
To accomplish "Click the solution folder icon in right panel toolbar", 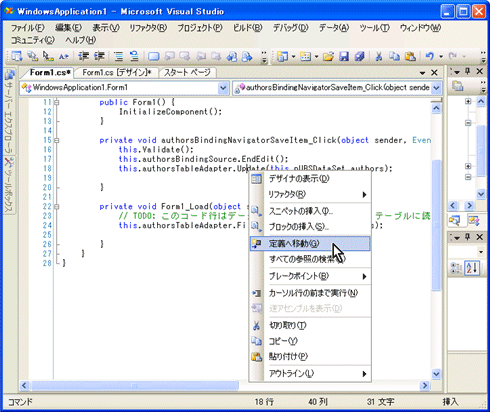I will click(x=458, y=86).
